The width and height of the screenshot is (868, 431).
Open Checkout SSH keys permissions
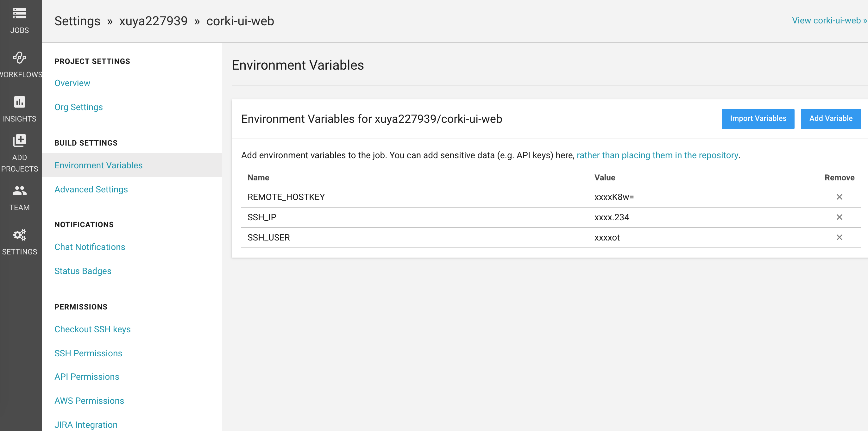(x=92, y=329)
